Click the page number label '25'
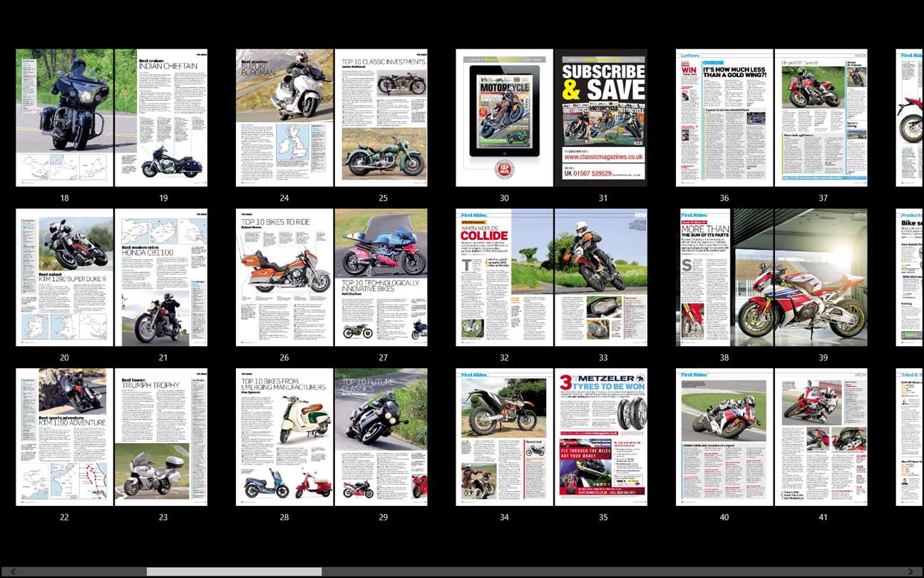 (384, 198)
